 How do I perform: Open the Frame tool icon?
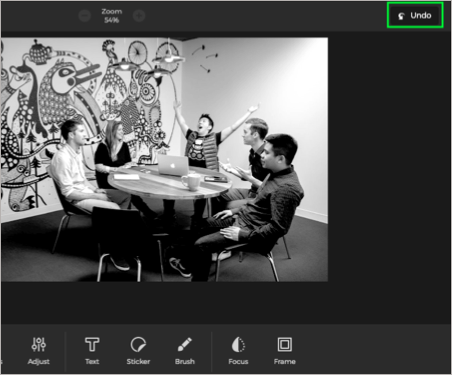pos(285,344)
